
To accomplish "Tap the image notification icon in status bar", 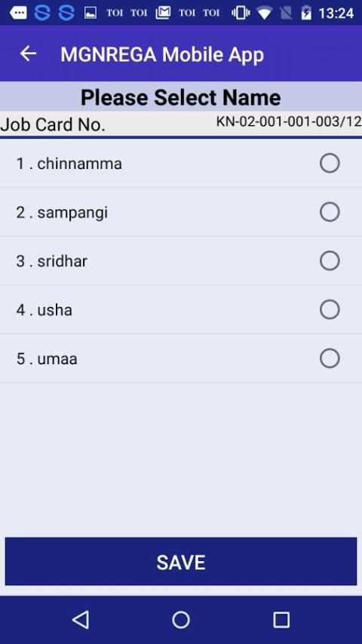I will point(90,13).
